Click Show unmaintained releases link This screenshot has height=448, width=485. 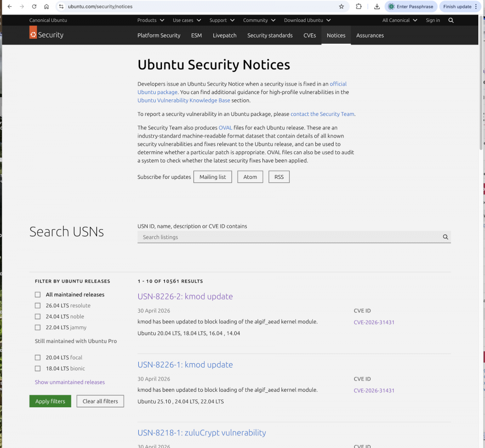tap(69, 382)
